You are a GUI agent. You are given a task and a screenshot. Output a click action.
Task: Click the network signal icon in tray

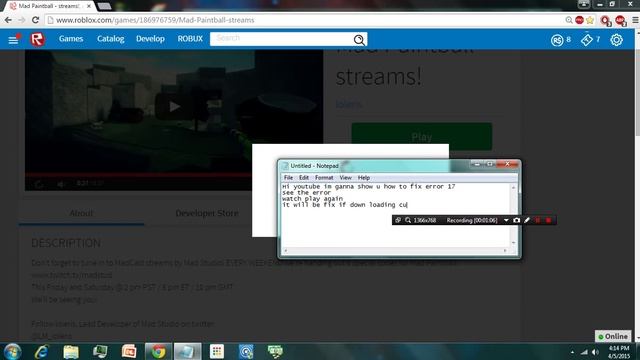coord(584,352)
